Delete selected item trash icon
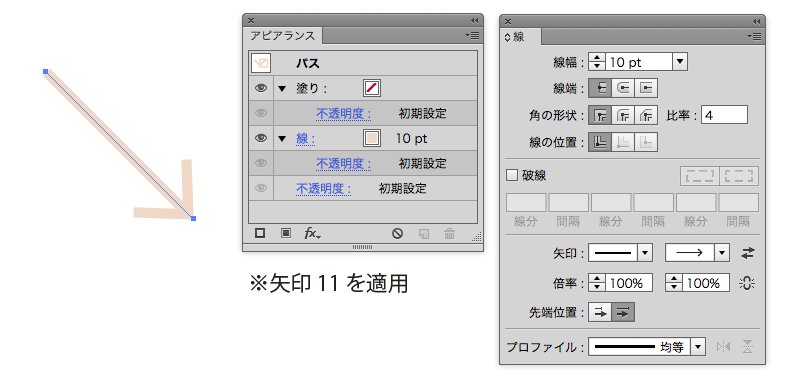This screenshot has height=386, width=801. tap(449, 234)
